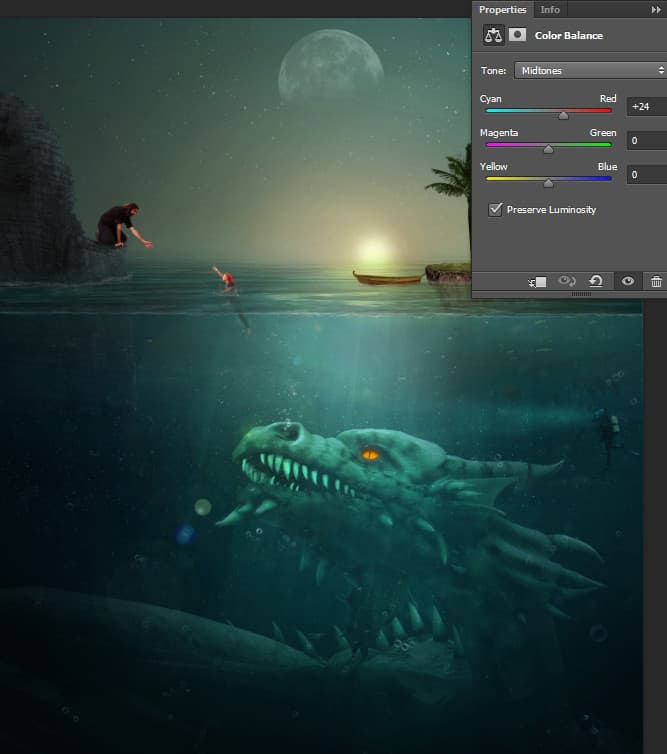Select the layer mask icon in Properties

517,35
